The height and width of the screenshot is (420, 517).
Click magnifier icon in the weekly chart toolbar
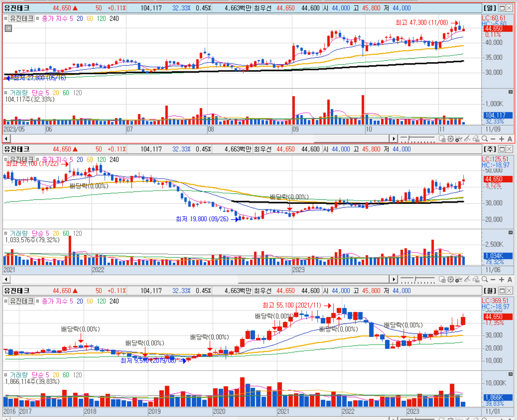coord(484,279)
